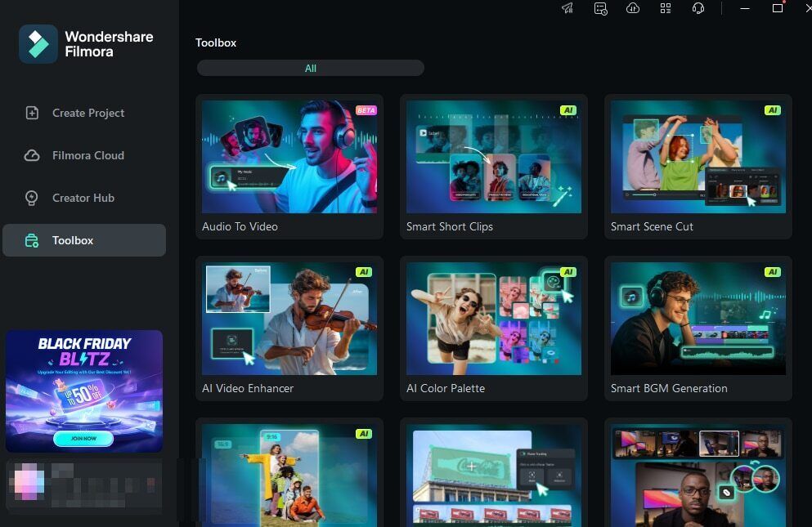Click the BETA badge on Audio To Video
The height and width of the screenshot is (527, 812).
(366, 110)
